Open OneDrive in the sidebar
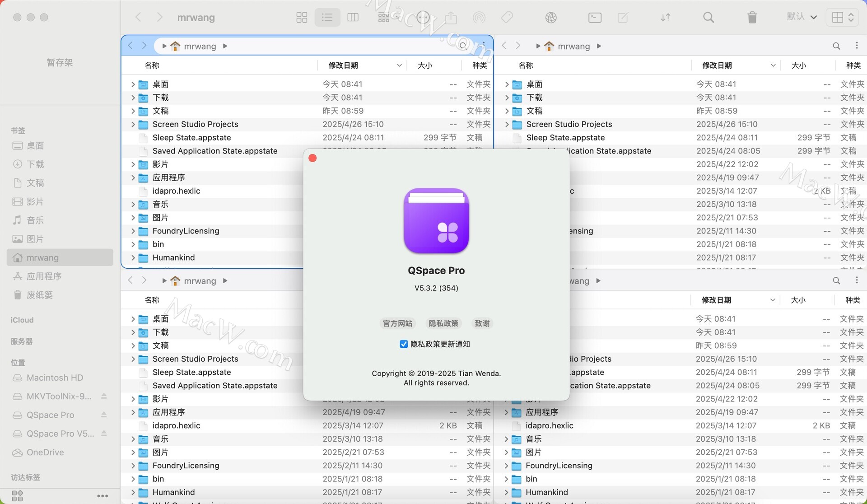Viewport: 867px width, 504px height. 60,452
